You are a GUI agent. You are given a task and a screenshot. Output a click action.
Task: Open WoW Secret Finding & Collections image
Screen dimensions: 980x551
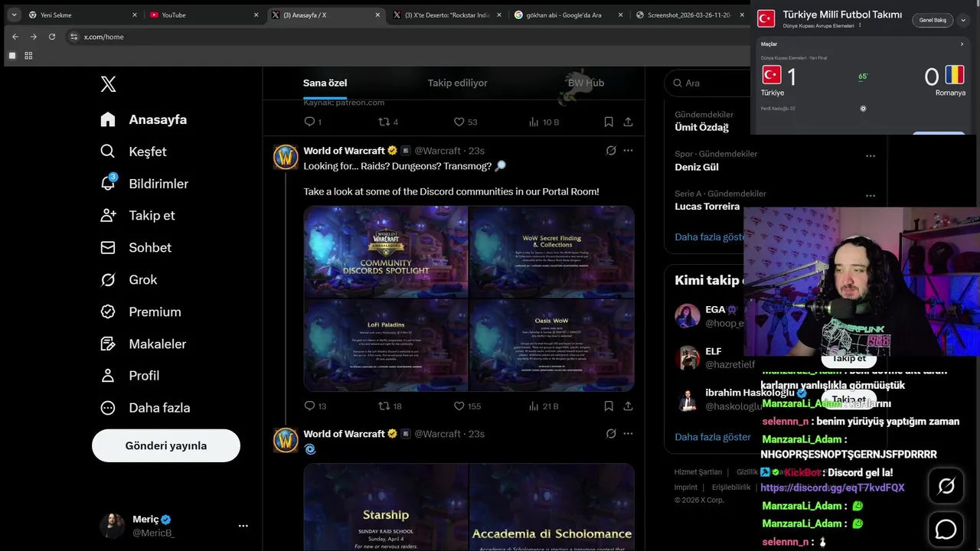(552, 252)
